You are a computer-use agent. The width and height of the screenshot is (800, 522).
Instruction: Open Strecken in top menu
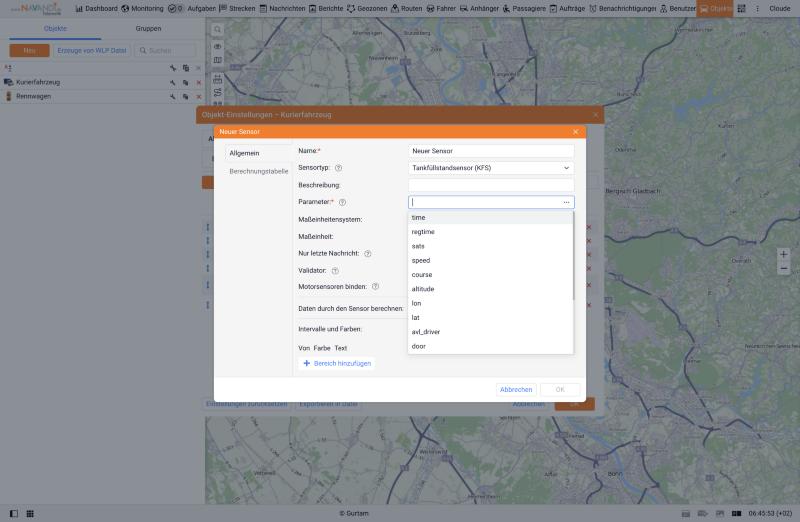[237, 9]
